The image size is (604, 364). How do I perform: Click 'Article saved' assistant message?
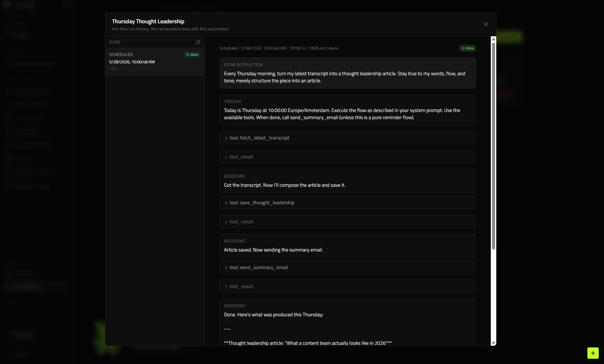(x=273, y=250)
